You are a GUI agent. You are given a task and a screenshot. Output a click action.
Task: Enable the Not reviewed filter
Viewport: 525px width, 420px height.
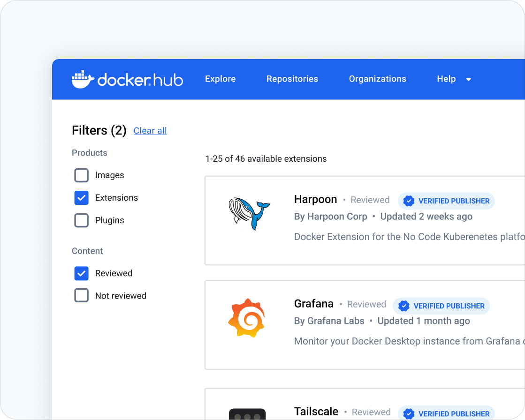click(x=81, y=295)
